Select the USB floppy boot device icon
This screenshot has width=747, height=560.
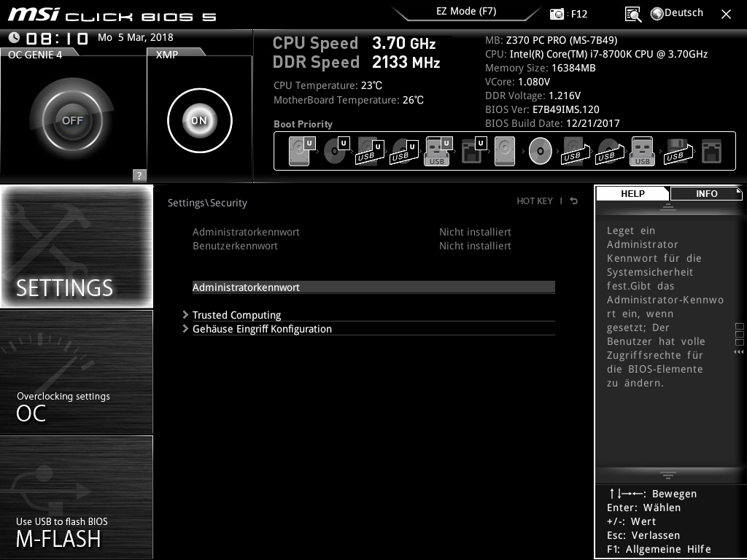(x=678, y=151)
